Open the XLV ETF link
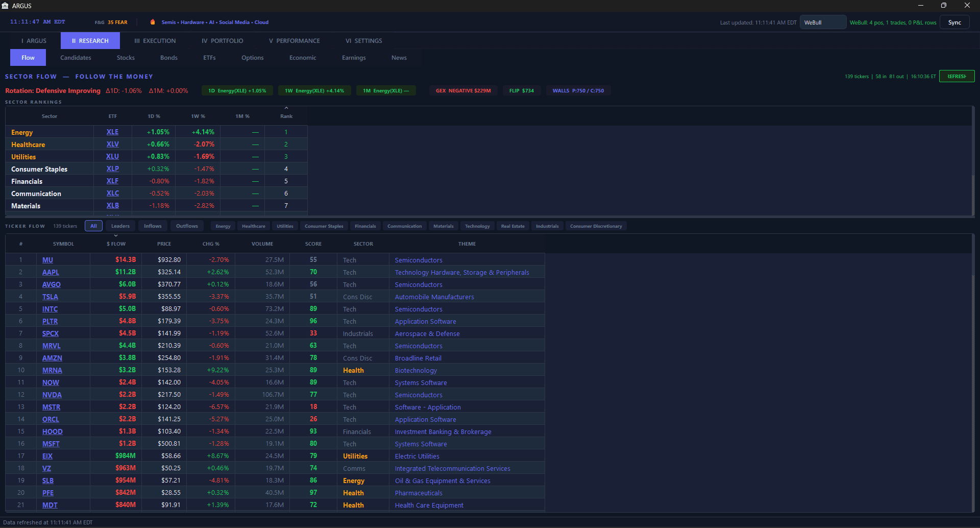The image size is (980, 528). [x=112, y=145]
